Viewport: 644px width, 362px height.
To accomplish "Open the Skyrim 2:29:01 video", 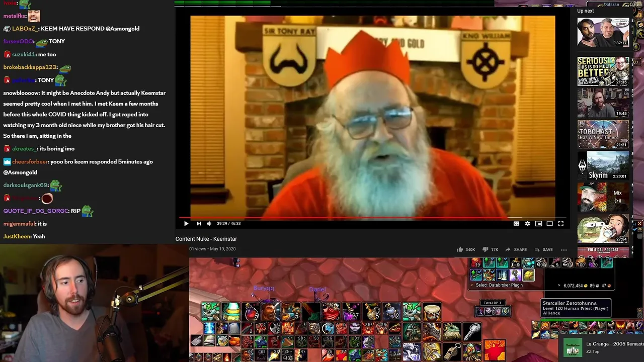I will point(603,165).
